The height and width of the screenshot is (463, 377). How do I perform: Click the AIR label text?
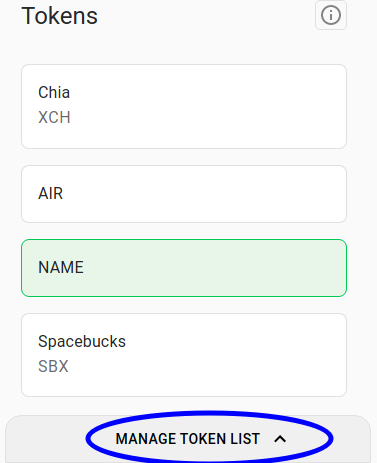tap(51, 193)
